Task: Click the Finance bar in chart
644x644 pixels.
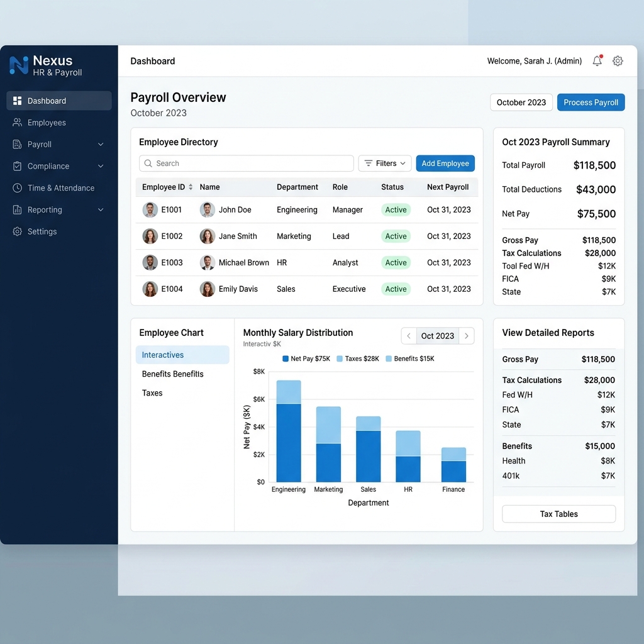Action: [x=453, y=465]
